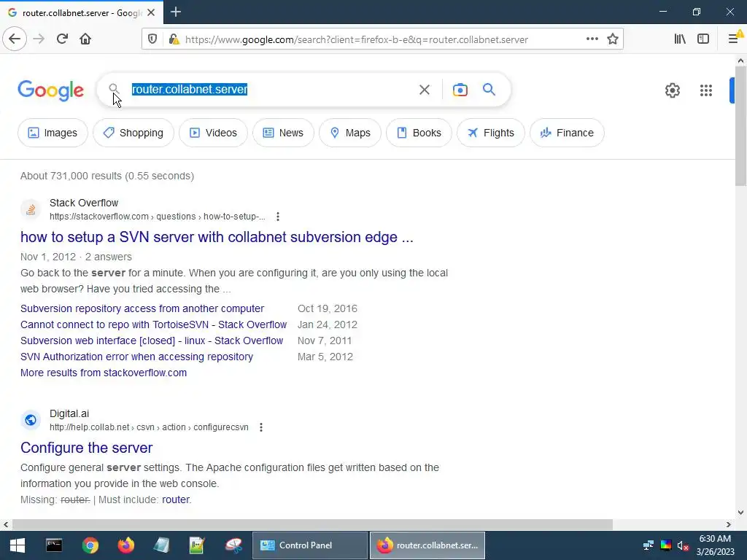The width and height of the screenshot is (747, 560).
Task: Clear the Google search box text
Action: (x=425, y=90)
